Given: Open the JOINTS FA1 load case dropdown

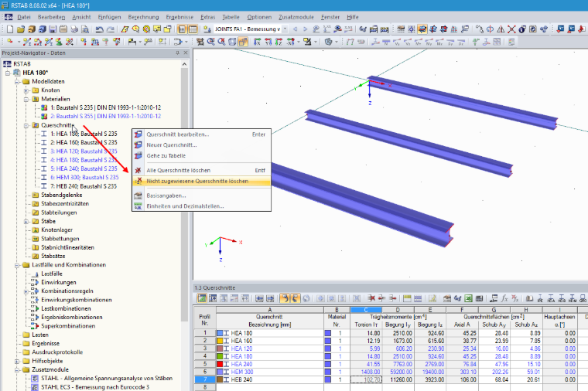Looking at the screenshot, I should point(285,29).
